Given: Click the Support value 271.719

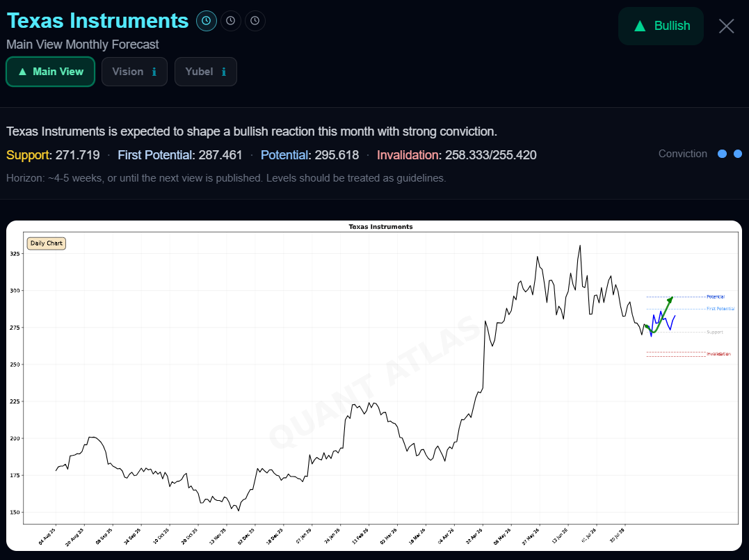Looking at the screenshot, I should [x=77, y=155].
